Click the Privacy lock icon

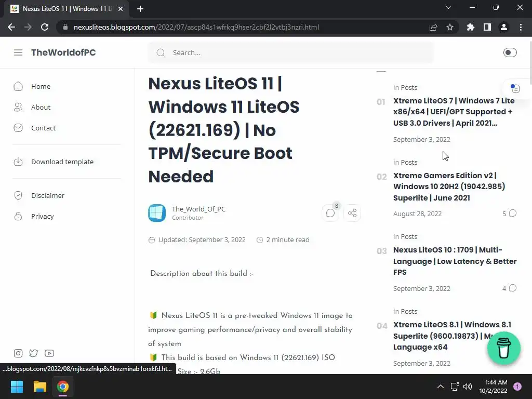(x=18, y=216)
